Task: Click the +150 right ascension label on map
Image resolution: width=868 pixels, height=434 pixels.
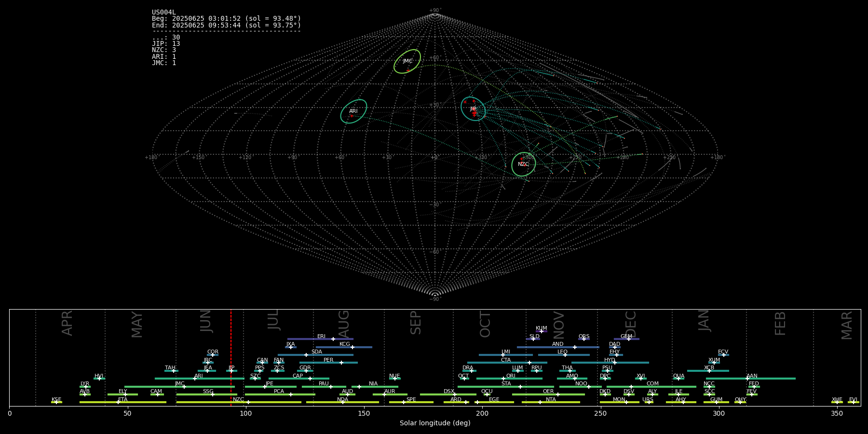Action: (198, 158)
